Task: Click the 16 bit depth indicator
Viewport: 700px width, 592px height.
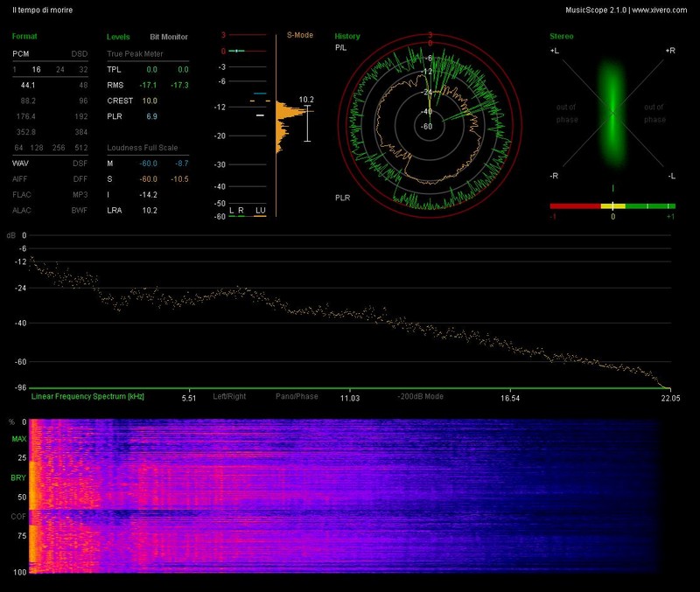Action: (x=36, y=70)
